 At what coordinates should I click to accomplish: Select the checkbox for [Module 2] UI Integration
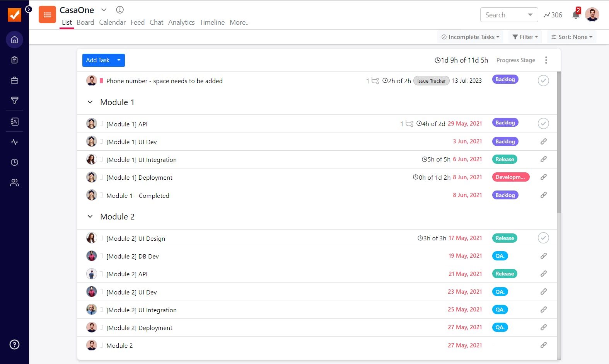101,310
